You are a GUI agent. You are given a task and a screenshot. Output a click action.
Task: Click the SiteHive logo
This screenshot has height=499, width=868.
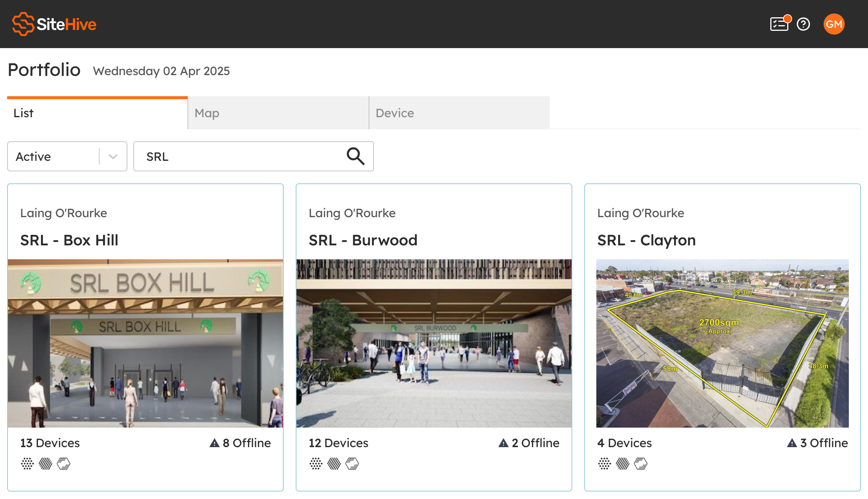tap(54, 24)
